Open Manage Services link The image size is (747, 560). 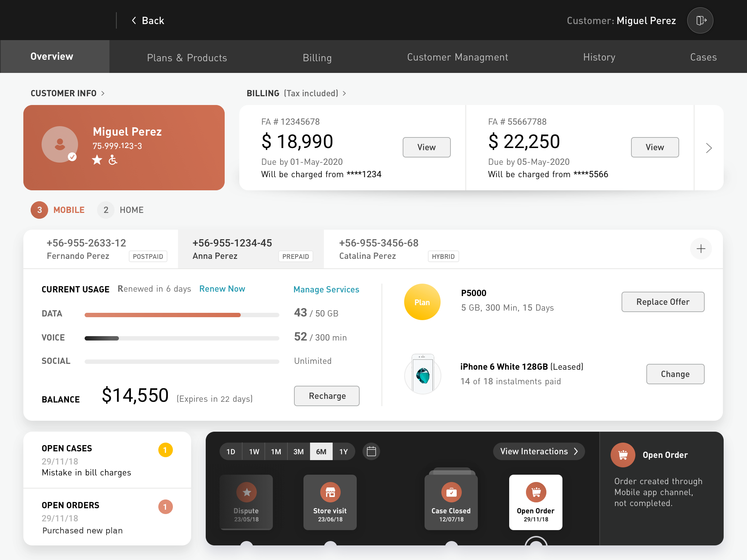click(326, 289)
